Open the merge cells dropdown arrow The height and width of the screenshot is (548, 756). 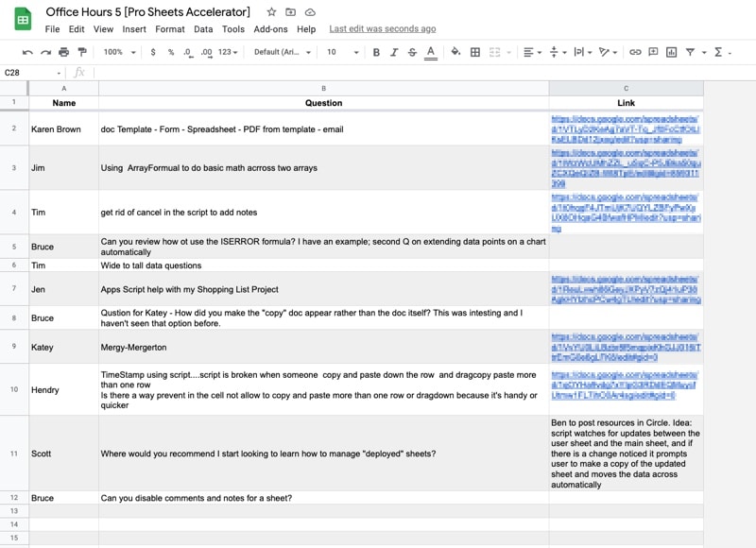coord(508,53)
